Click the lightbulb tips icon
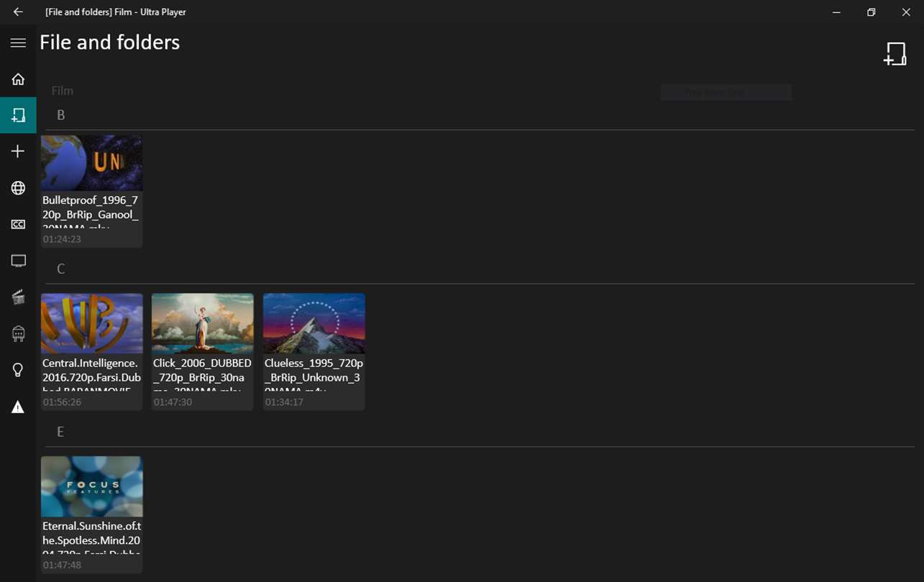 pos(18,370)
